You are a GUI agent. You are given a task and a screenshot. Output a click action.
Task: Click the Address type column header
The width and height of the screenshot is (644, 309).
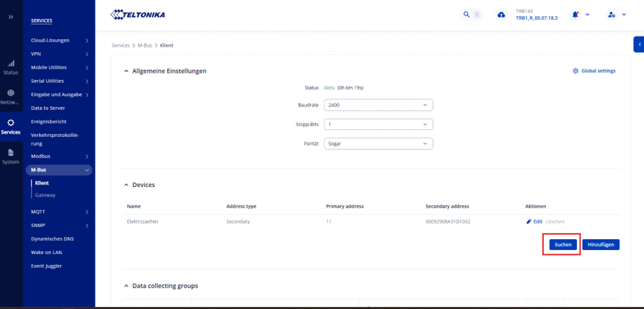click(x=241, y=206)
